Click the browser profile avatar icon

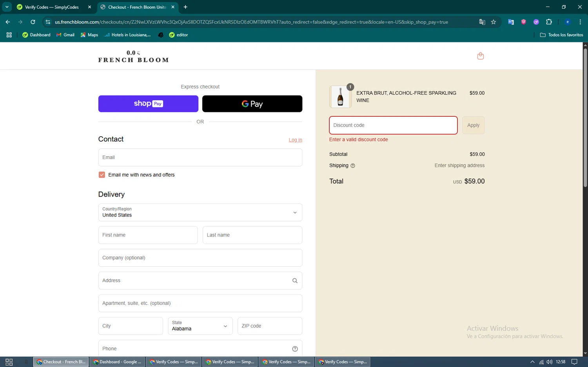point(567,22)
